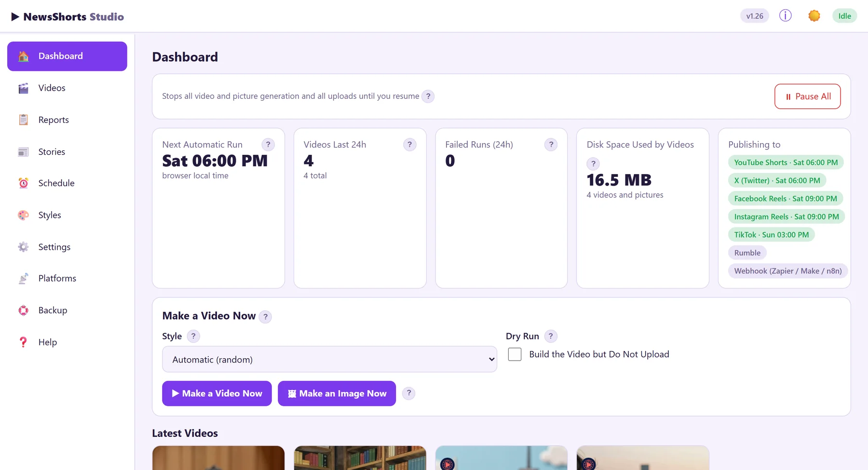Viewport: 868px width, 470px height.
Task: Click the Idle status badge
Action: pos(844,16)
